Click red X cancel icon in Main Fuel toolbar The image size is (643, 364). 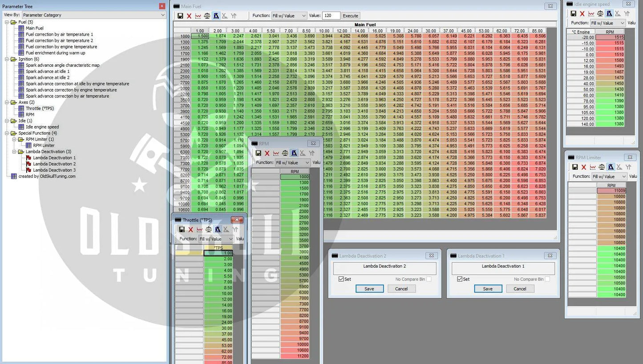click(x=189, y=16)
